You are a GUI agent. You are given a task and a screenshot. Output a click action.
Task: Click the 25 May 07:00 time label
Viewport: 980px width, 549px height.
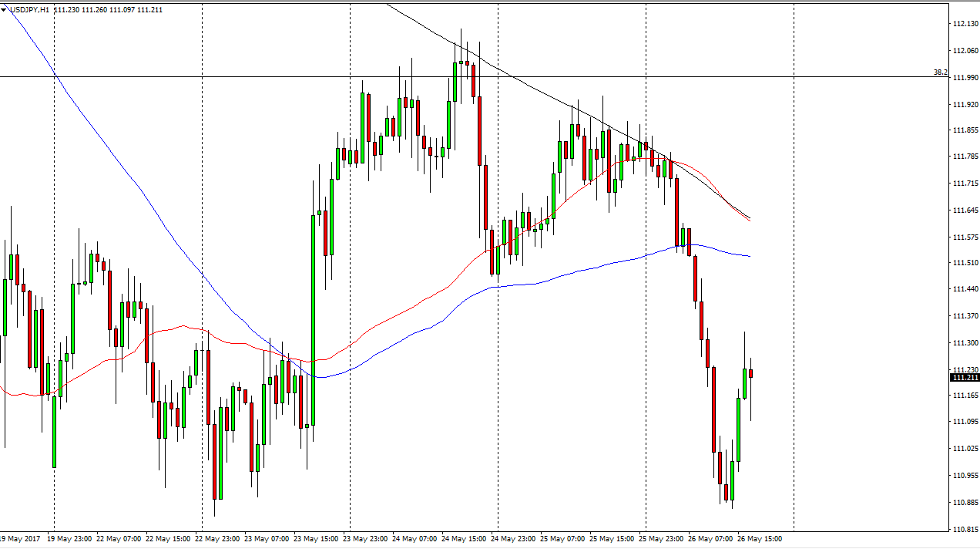tap(563, 538)
